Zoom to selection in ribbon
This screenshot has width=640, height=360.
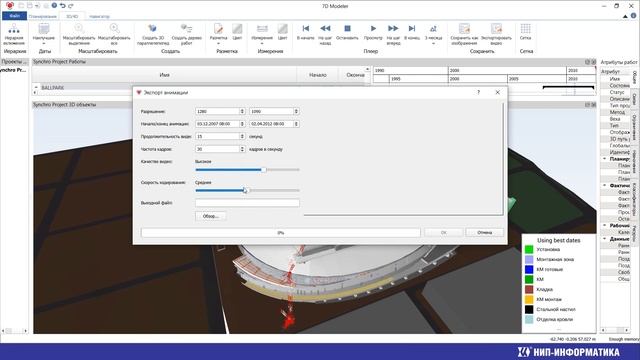click(x=79, y=34)
